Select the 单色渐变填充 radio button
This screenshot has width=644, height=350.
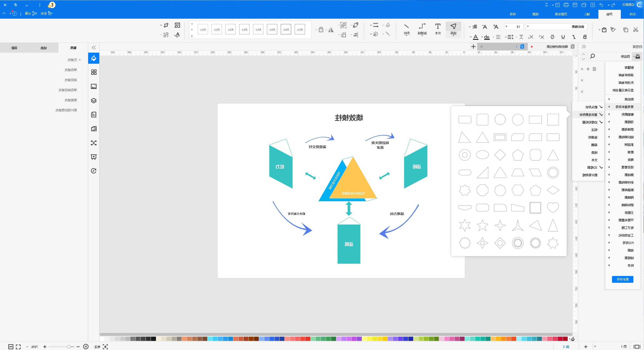coord(80,90)
